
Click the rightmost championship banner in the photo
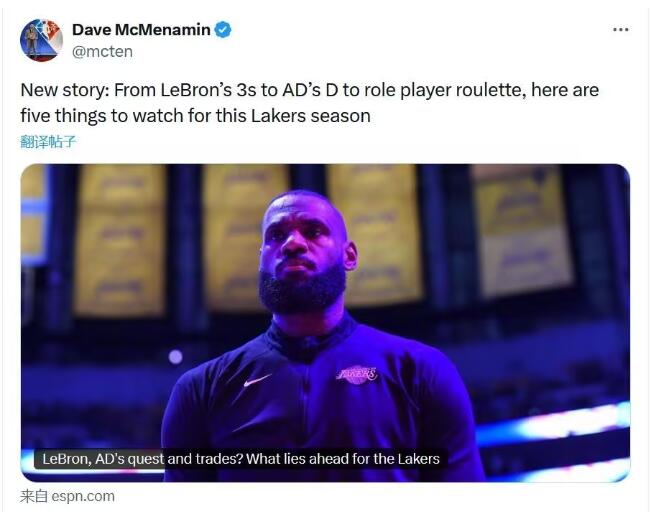click(522, 231)
